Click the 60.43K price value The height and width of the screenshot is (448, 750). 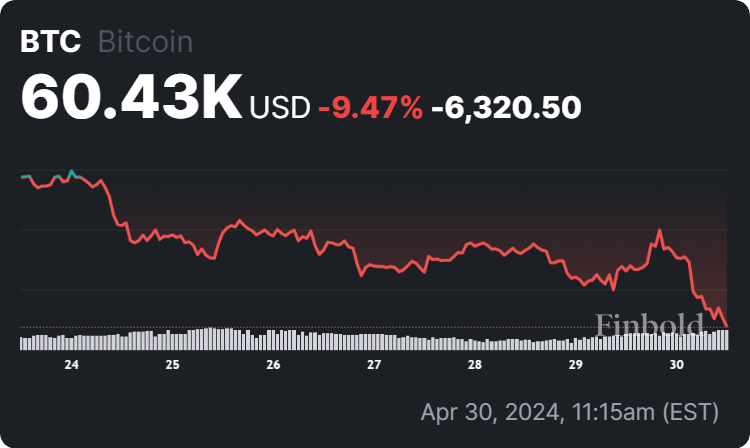130,99
